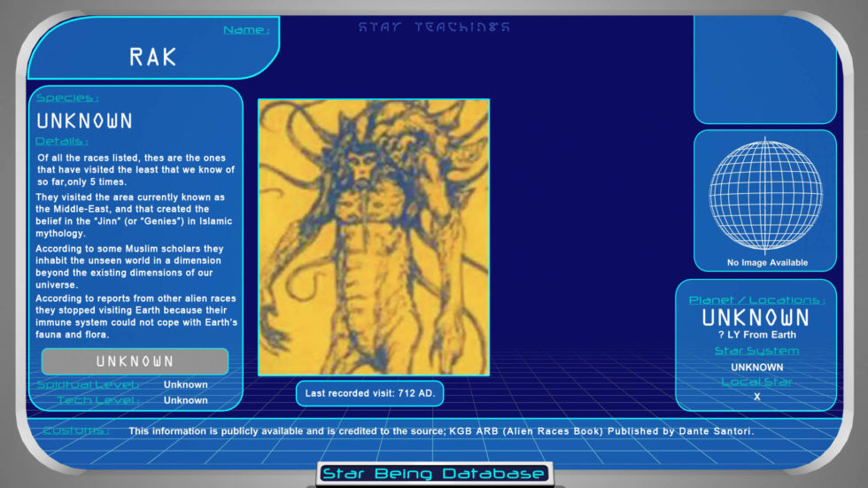
Task: Select the Spiritual Level label
Action: (88, 384)
